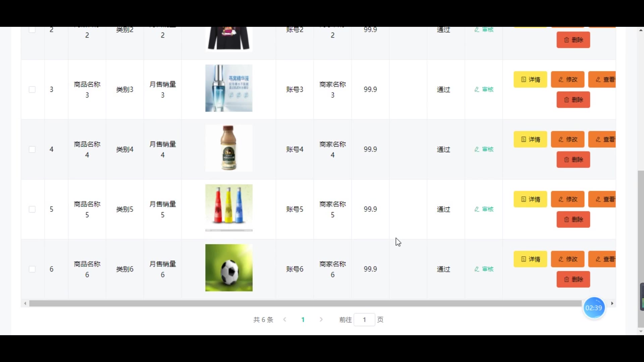Tick the row 5 checkbox
This screenshot has height=362, width=644.
coord(32,209)
